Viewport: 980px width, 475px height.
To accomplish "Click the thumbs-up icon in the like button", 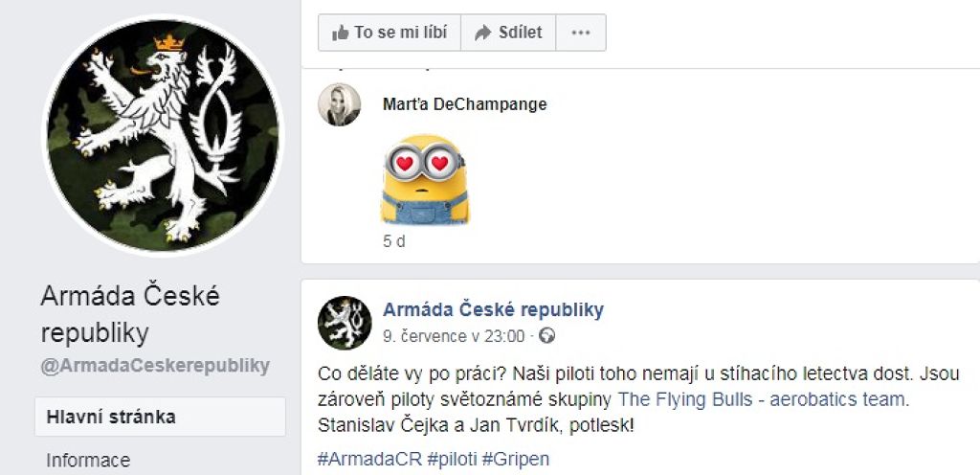I will [341, 33].
